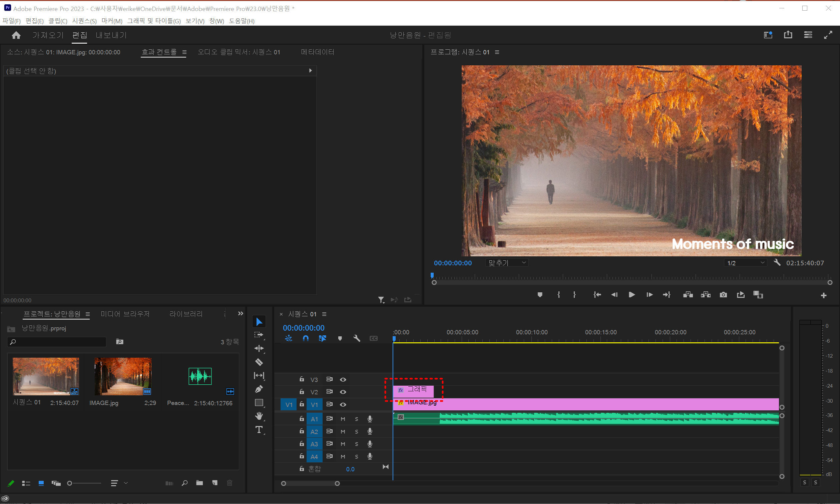Open the 시퀀스(S) menu
Viewport: 840px width, 504px height.
pos(84,21)
